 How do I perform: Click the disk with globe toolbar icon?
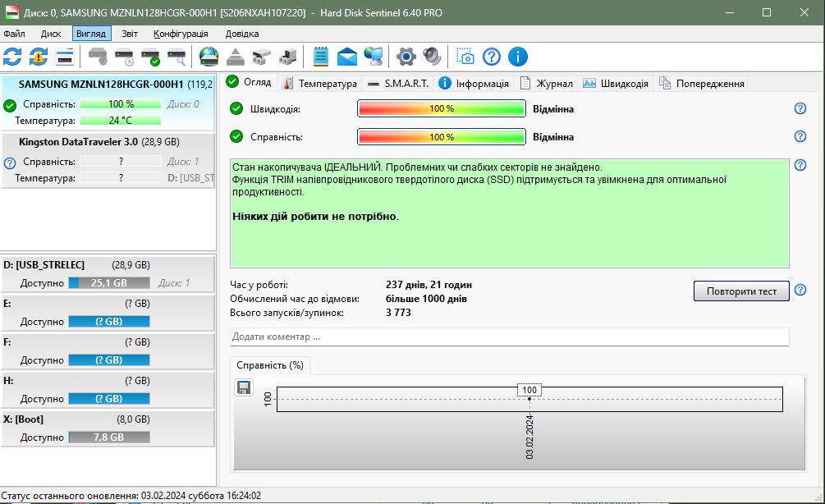point(209,57)
